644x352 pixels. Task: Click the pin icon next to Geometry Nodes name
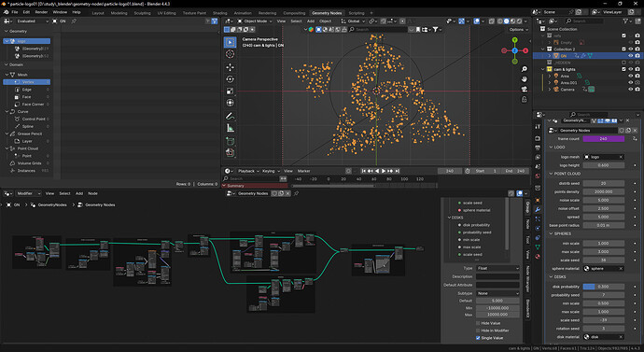(296, 193)
